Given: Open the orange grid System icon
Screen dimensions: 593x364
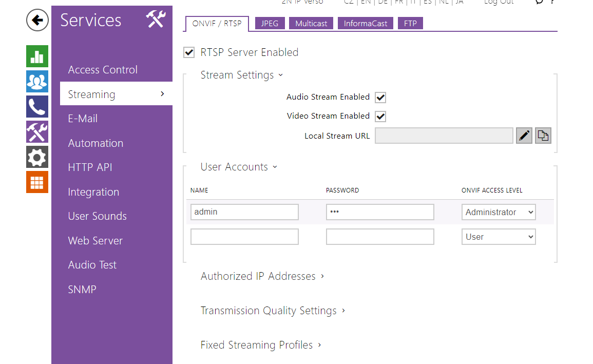Looking at the screenshot, I should coord(37,182).
